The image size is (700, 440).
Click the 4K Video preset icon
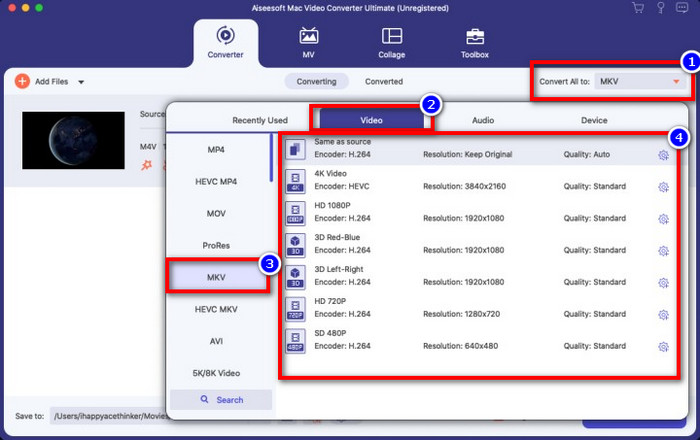295,181
